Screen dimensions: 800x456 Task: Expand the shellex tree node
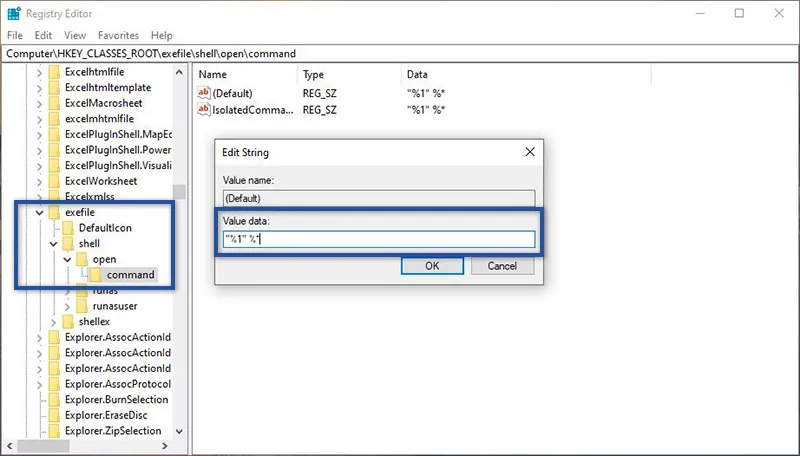click(x=54, y=322)
